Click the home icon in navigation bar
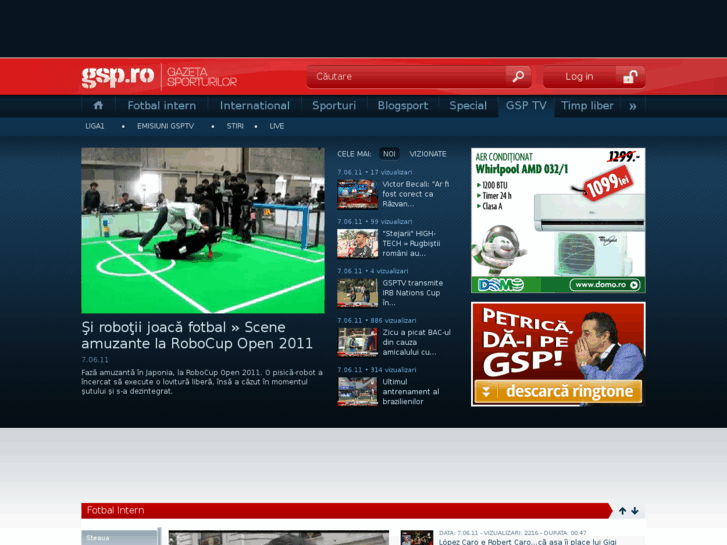This screenshot has width=727, height=545. point(98,106)
